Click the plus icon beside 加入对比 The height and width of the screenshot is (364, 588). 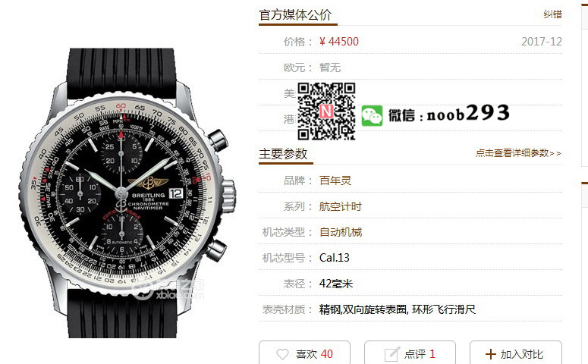pos(490,354)
